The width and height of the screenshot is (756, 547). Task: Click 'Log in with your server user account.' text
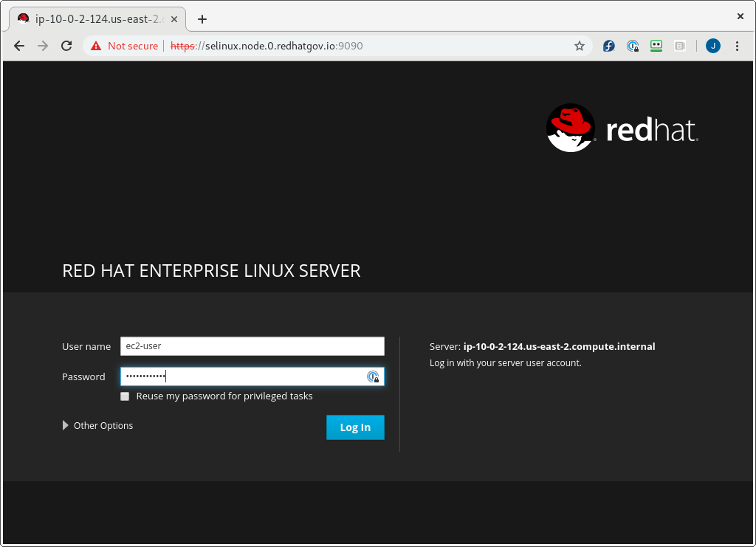pyautogui.click(x=505, y=363)
